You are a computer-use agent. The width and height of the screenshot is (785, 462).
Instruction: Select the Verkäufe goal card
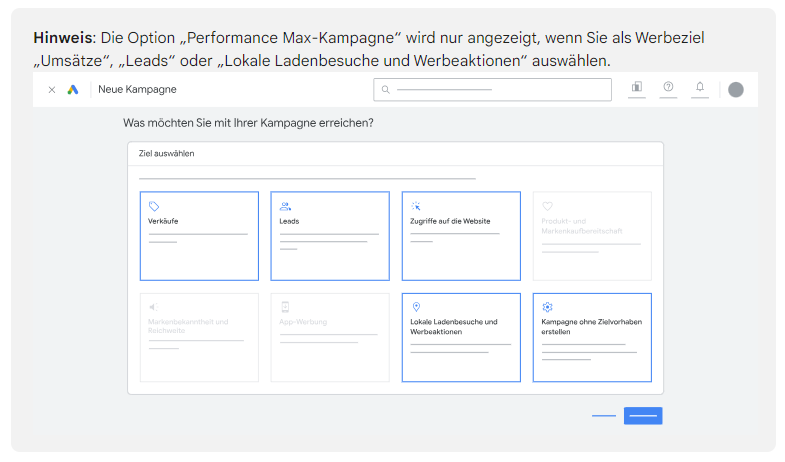click(x=199, y=236)
